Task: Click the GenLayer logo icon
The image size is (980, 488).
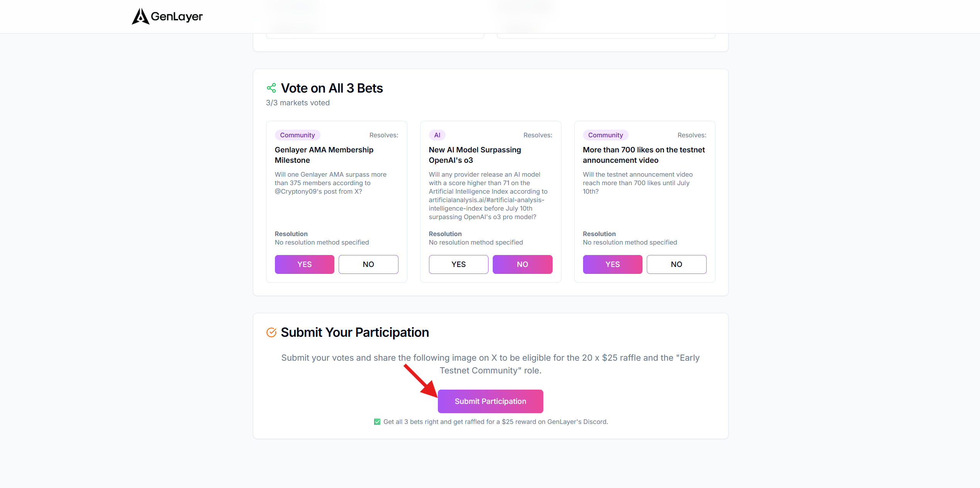Action: 141,16
